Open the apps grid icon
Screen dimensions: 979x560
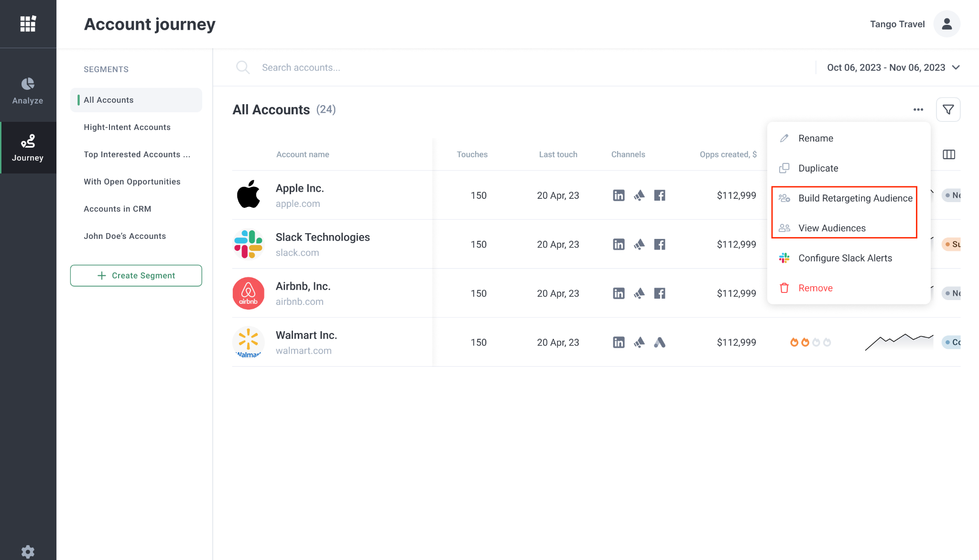[28, 23]
